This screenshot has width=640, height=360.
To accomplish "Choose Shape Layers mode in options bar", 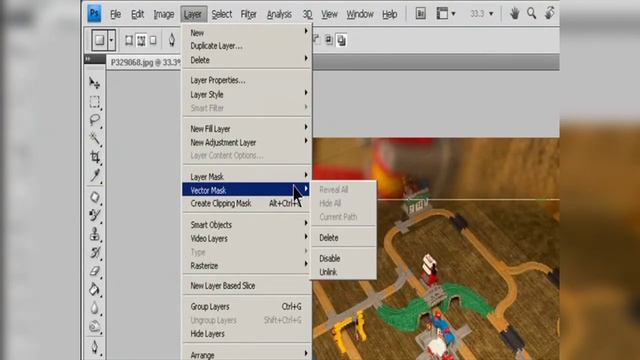I will [x=129, y=40].
